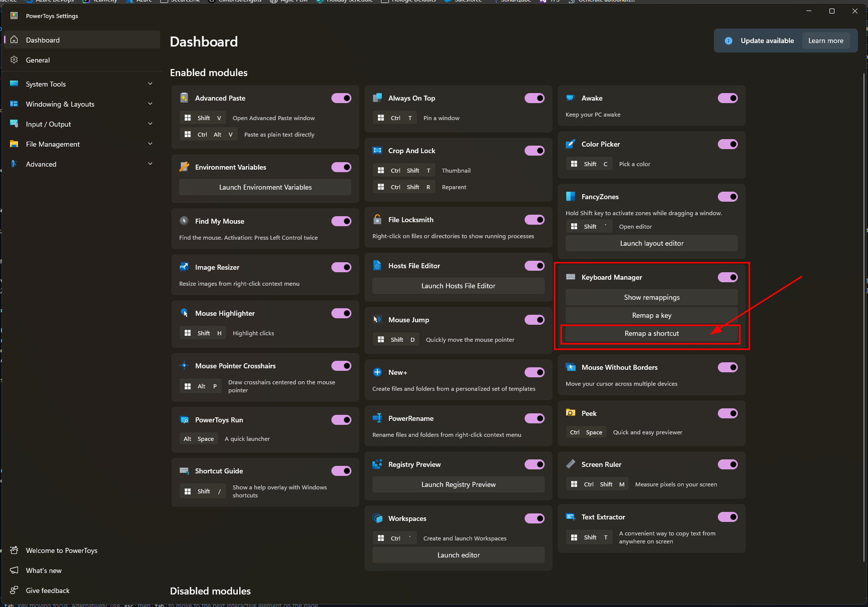Click the Registry Preview icon
This screenshot has height=607, width=868.
(377, 464)
